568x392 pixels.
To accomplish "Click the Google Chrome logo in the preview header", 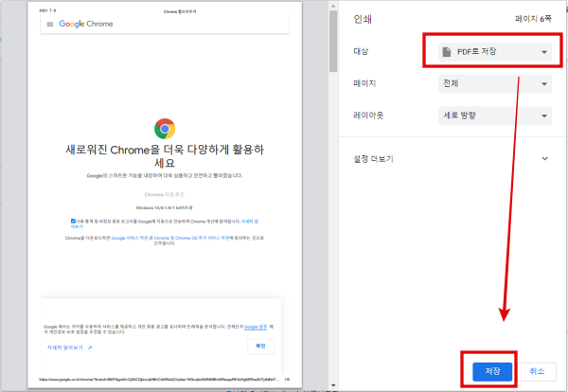I will (x=86, y=24).
